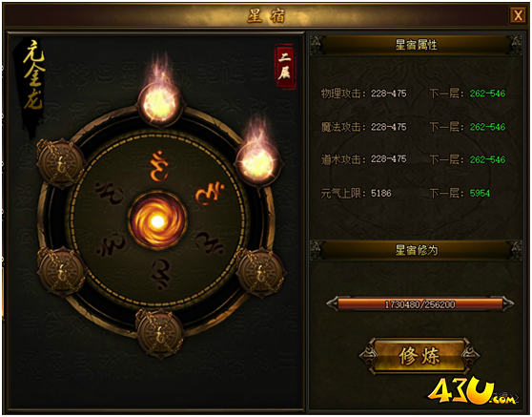This screenshot has width=532, height=417.
Task: Click the 1730480/256200 progress bar
Action: [x=420, y=304]
